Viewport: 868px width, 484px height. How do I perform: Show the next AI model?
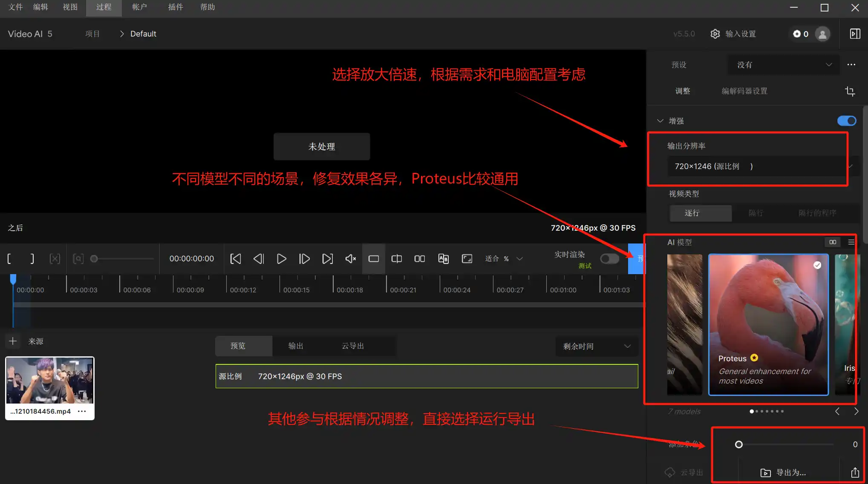[856, 411]
